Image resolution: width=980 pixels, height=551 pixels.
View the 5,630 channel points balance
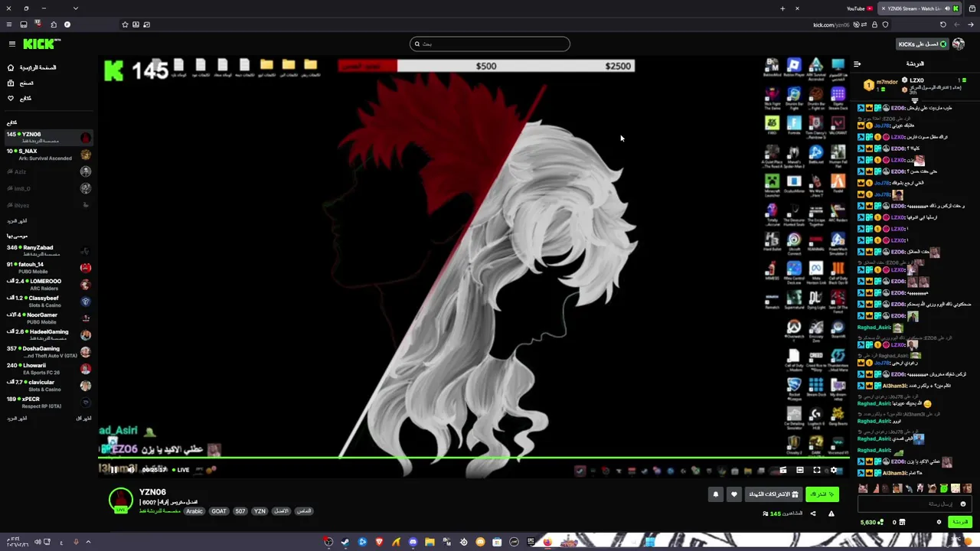(x=871, y=522)
